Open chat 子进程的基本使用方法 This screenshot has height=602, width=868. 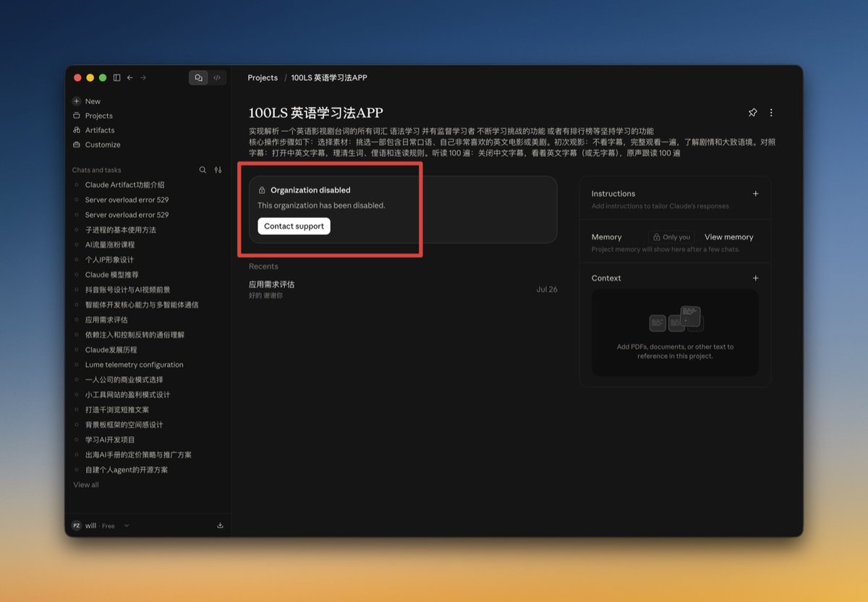click(x=120, y=230)
